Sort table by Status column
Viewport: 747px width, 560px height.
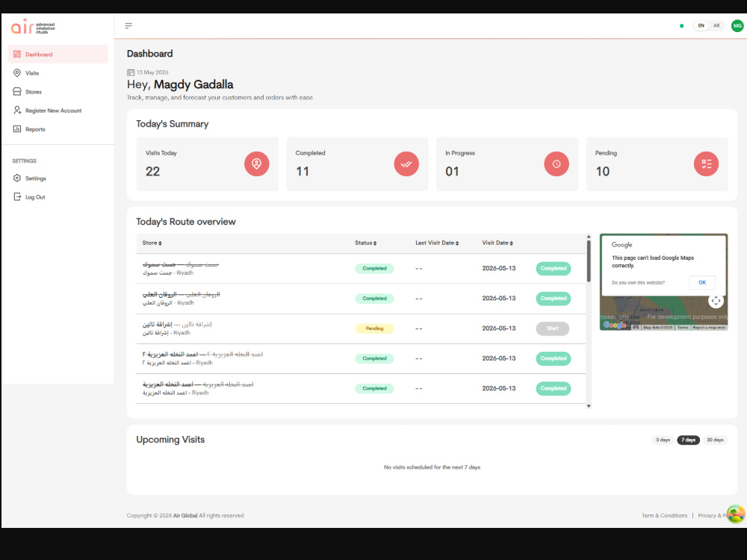coord(365,243)
